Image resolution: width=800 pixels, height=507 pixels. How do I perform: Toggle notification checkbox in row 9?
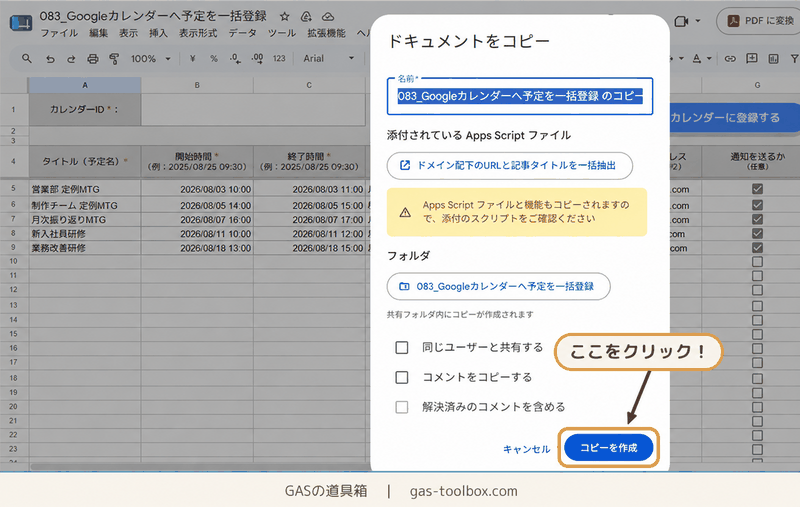coord(757,248)
